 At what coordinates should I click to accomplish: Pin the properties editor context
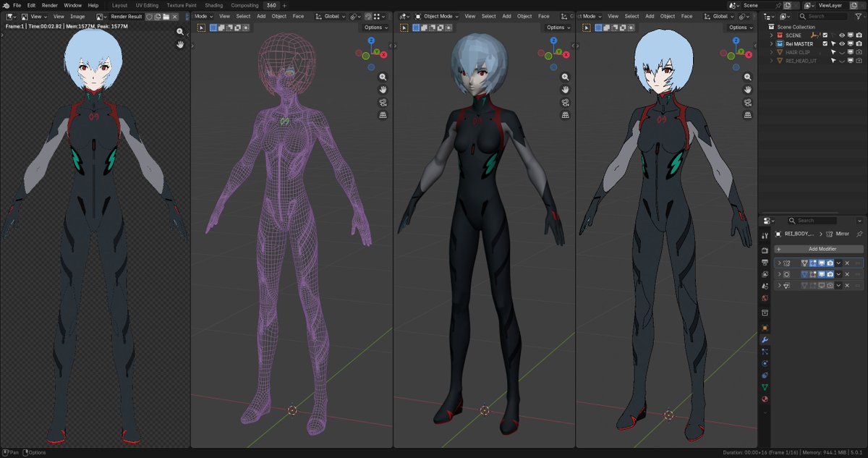[859, 234]
